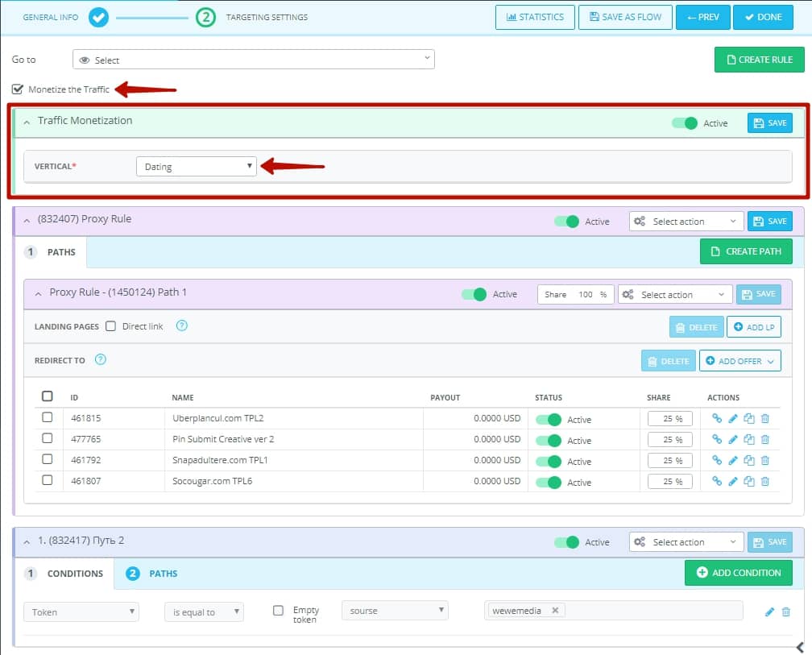Open Select action dropdown for Path 1

click(675, 295)
